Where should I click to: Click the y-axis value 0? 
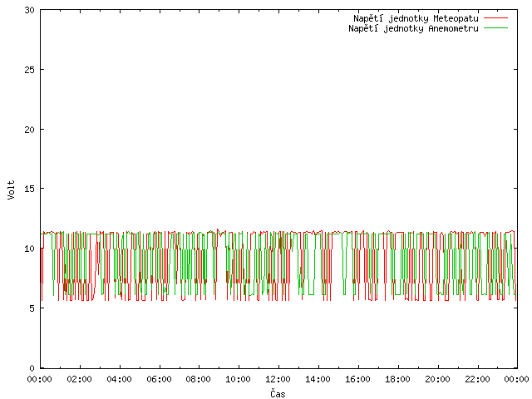32,368
